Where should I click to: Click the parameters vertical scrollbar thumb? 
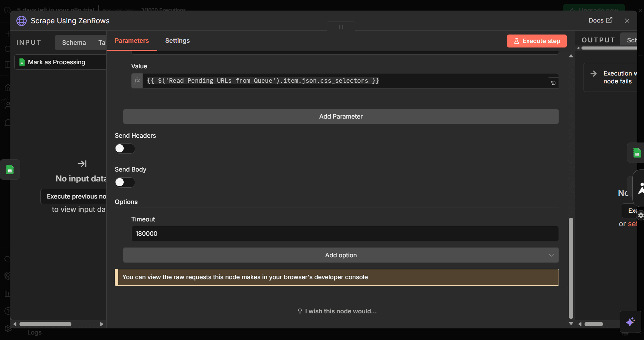pyautogui.click(x=571, y=268)
